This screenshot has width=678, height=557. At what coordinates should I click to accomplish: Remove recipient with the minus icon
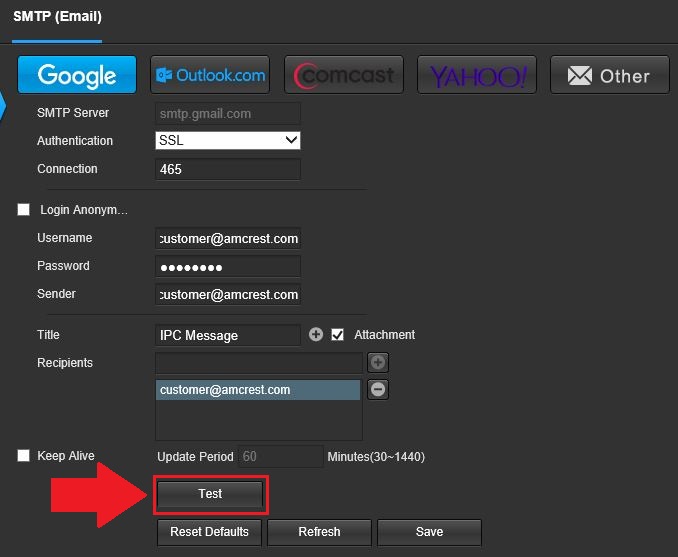378,389
